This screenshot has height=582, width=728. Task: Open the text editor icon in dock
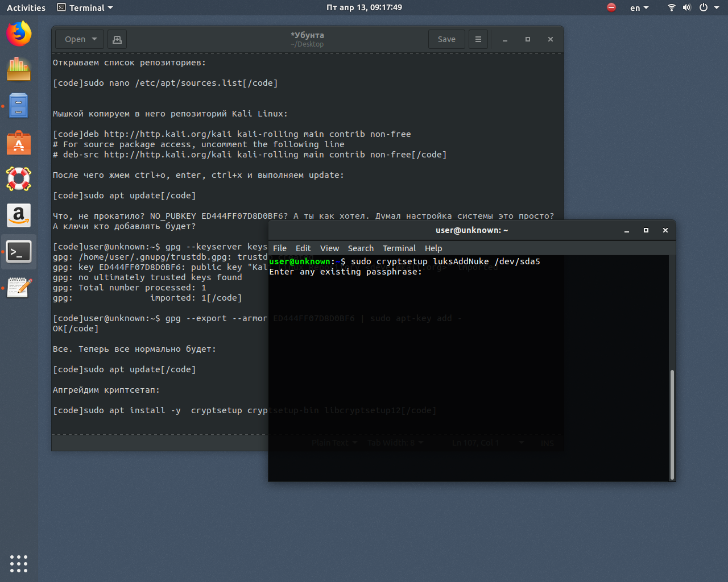click(19, 288)
